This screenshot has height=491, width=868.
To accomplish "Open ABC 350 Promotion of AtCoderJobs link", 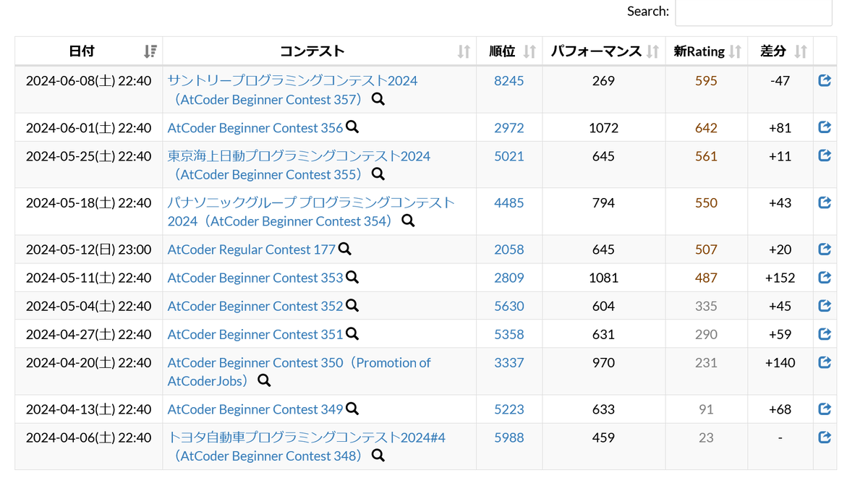I will pos(299,372).
